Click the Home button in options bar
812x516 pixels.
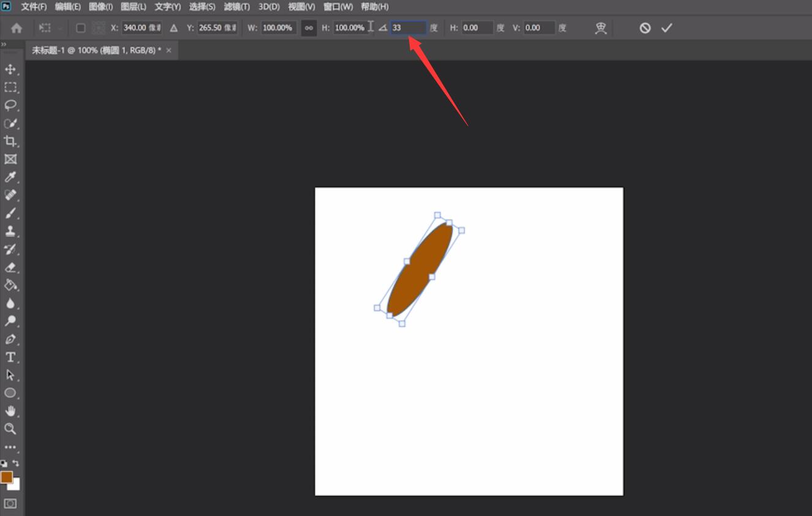[x=17, y=28]
